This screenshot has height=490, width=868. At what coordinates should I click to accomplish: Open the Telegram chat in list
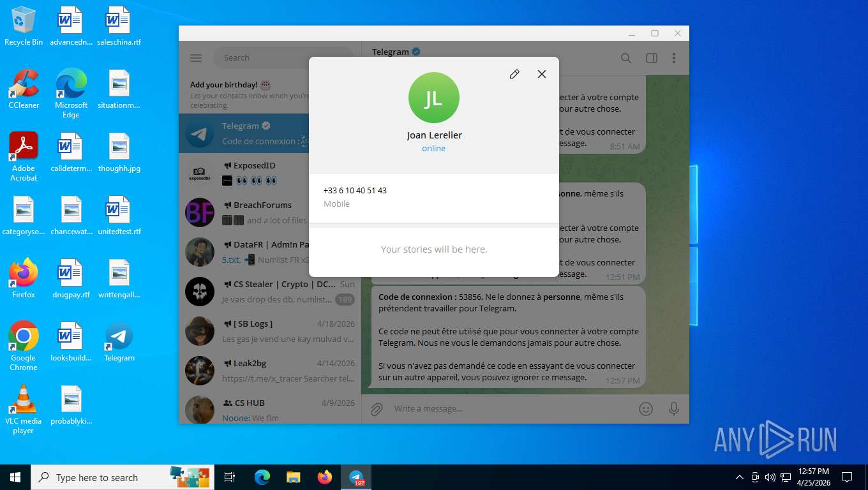point(270,133)
